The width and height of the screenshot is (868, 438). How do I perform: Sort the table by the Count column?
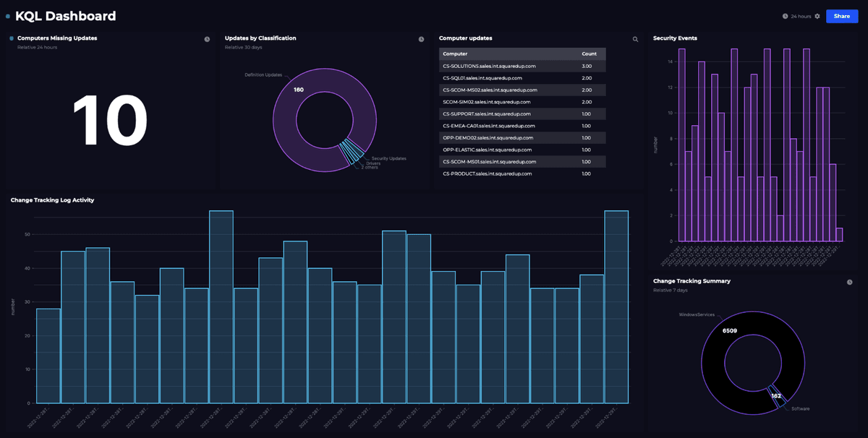(590, 53)
